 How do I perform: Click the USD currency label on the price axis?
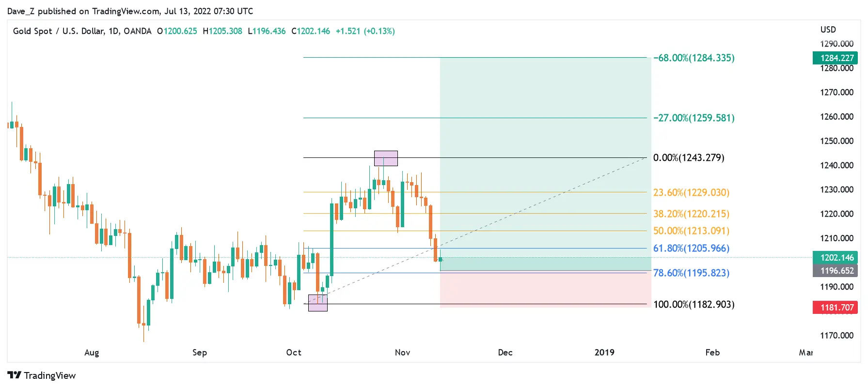(828, 30)
